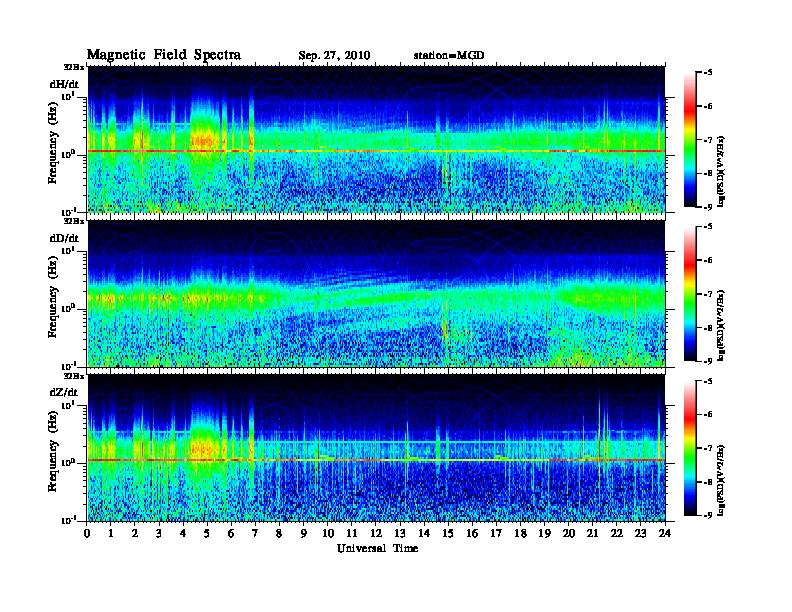This screenshot has width=792, height=612.
Task: Click the color bar beside the dH/dt panel
Action: (690, 140)
